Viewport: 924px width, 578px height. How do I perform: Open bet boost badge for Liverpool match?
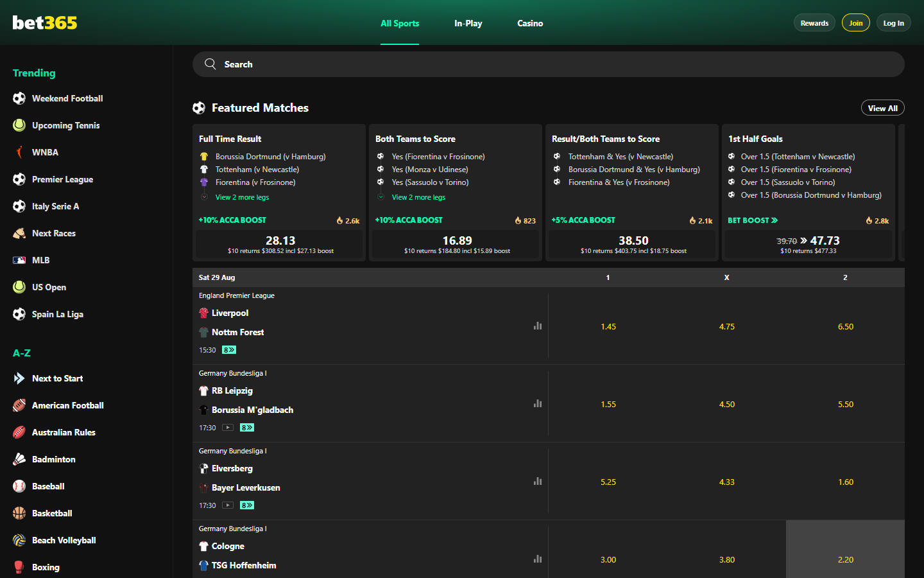pyautogui.click(x=229, y=350)
